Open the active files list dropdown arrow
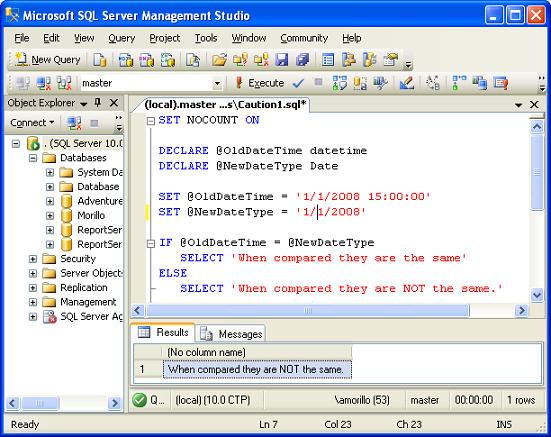 518,105
